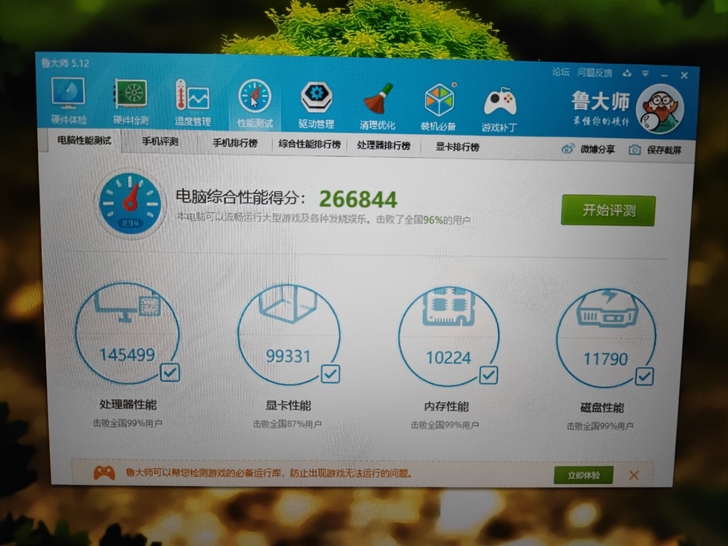Click the 电脑综合性能得分 heading
728x546 pixels.
240,197
